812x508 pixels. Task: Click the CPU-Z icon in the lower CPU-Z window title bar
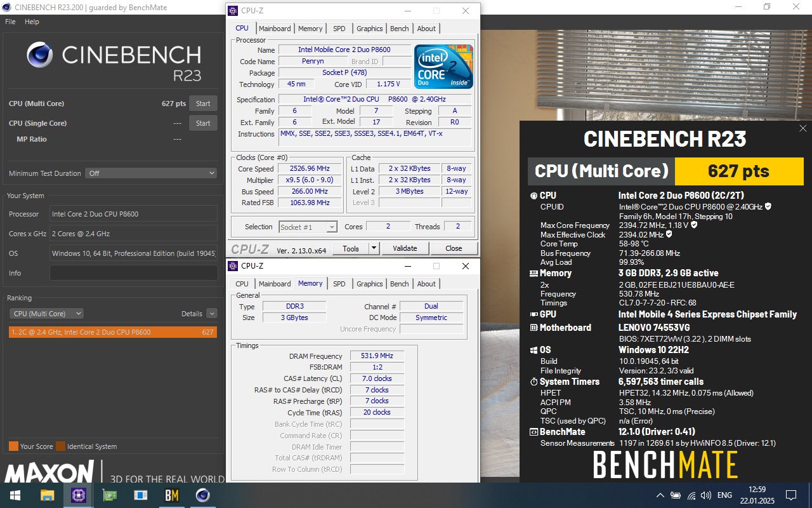233,266
